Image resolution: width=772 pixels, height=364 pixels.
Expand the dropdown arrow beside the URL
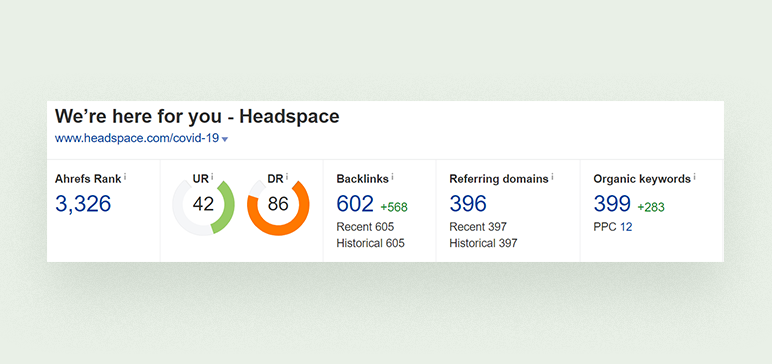[x=225, y=139]
